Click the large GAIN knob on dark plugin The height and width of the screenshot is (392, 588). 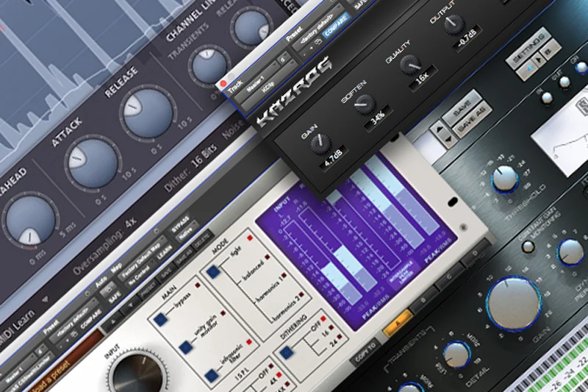(514, 305)
